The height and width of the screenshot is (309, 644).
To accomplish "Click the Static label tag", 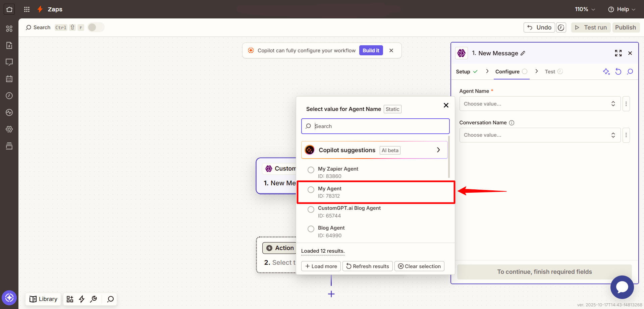I will pos(392,109).
